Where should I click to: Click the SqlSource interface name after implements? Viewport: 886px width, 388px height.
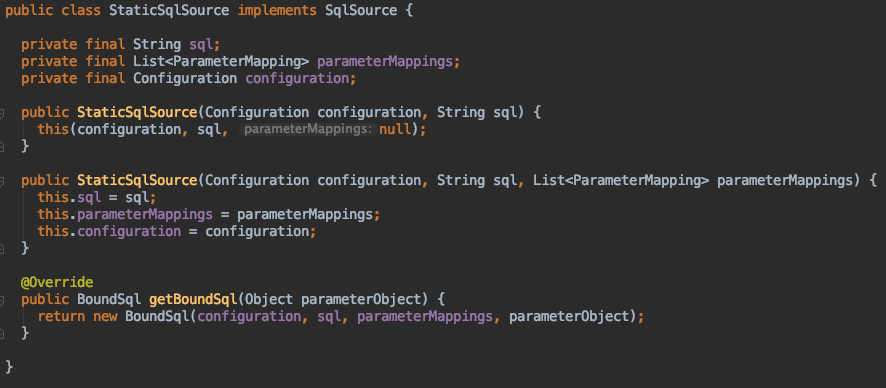361,11
